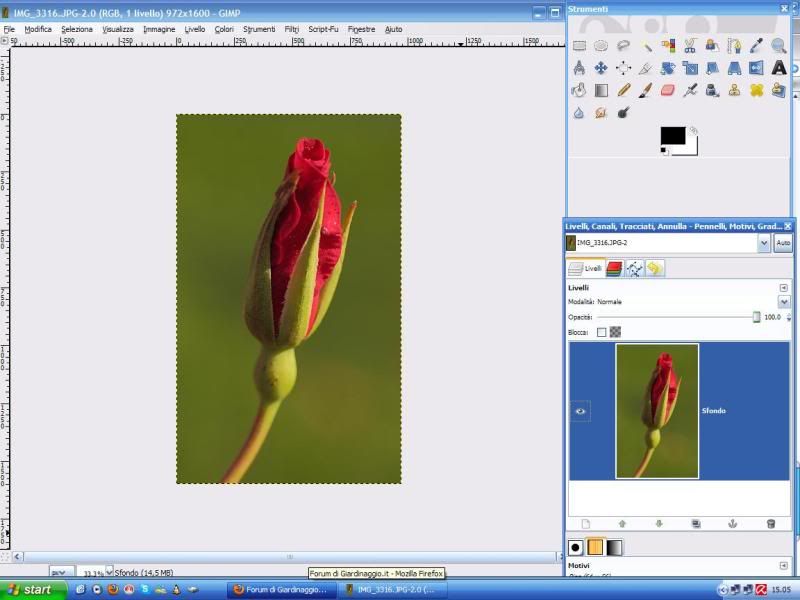
Task: Pick the Select by Color tool
Action: pyautogui.click(x=668, y=46)
